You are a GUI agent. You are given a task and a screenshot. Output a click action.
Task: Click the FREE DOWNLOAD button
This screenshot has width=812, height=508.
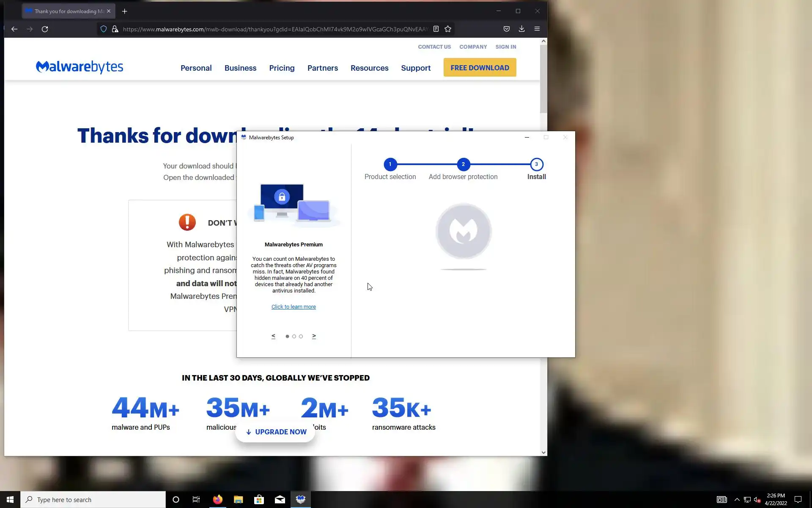(x=480, y=68)
